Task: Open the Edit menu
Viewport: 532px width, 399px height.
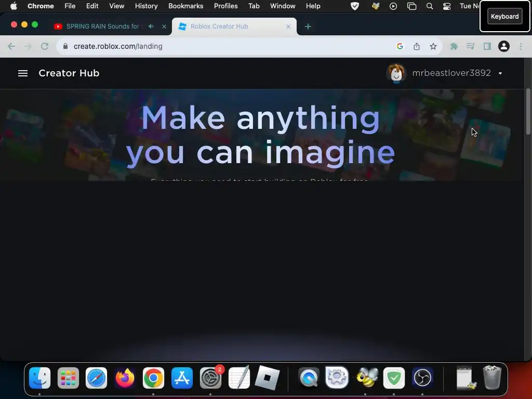Action: (x=92, y=6)
